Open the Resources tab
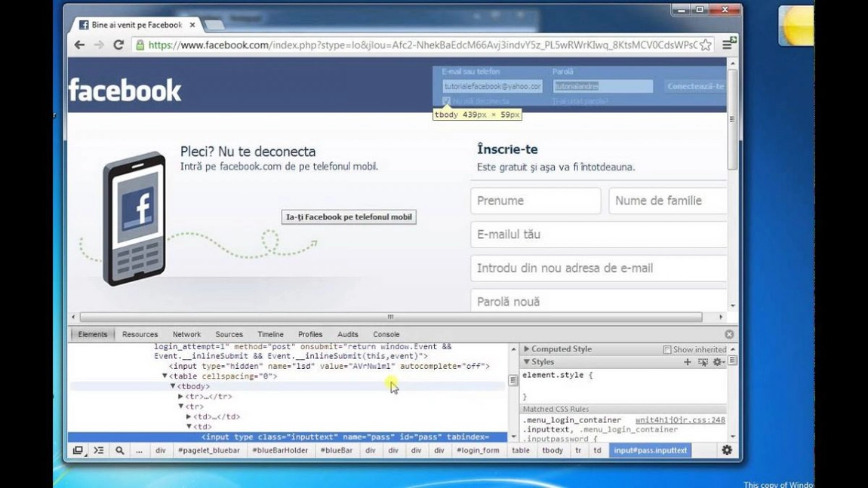Image resolution: width=868 pixels, height=488 pixels. tap(140, 334)
